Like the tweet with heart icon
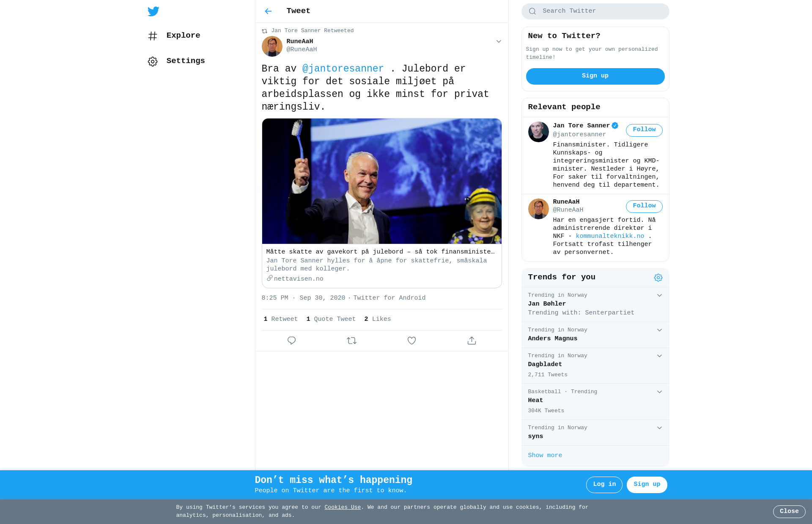 click(x=411, y=341)
